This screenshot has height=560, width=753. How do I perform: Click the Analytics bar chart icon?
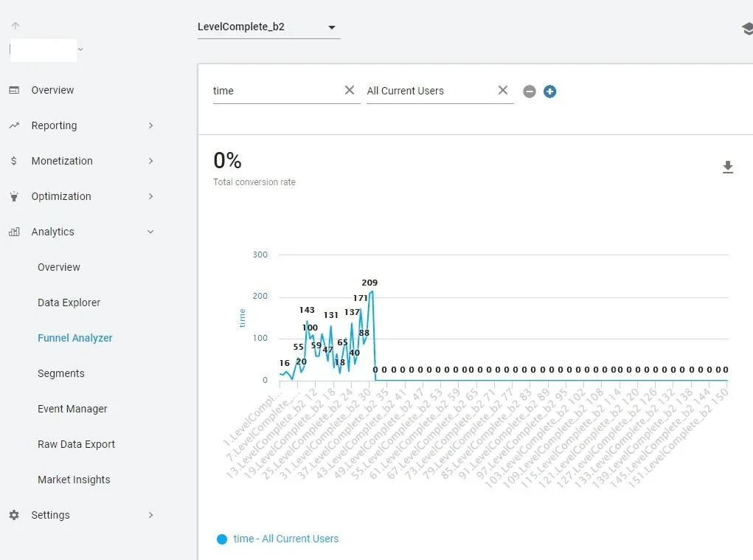click(14, 232)
